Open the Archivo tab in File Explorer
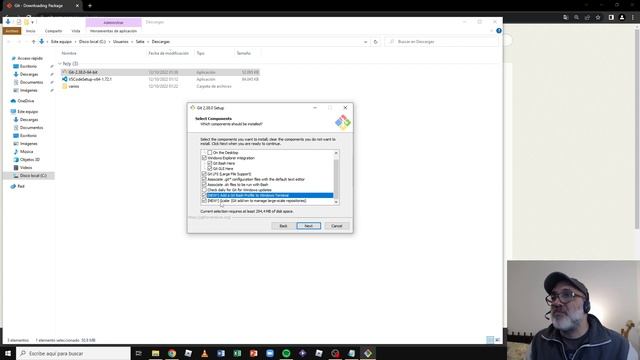Screen dimensions: 640x360 (x=12, y=31)
